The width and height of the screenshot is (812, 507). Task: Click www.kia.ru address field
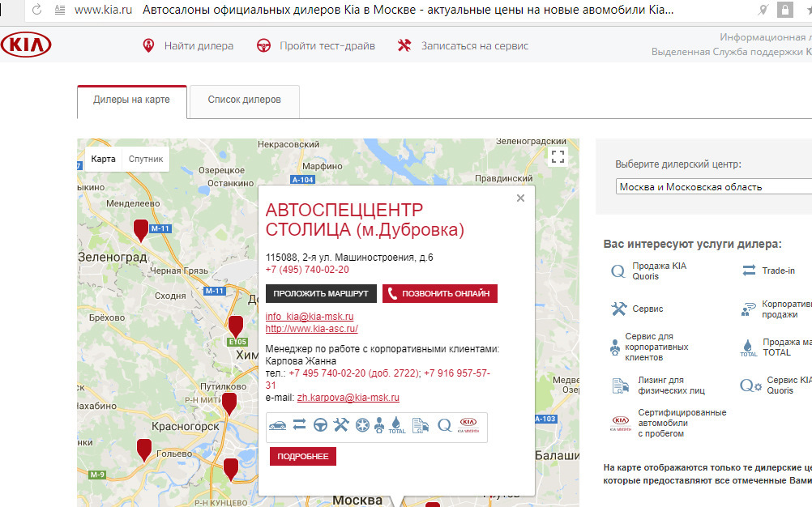103,9
